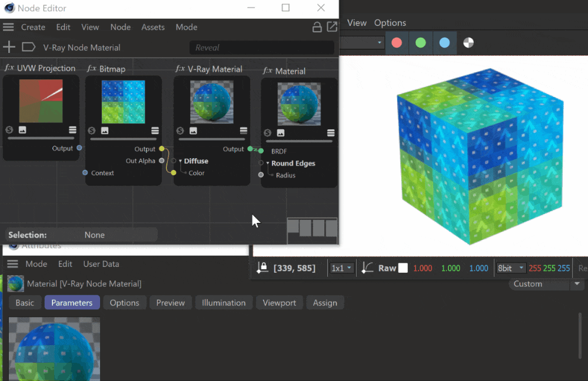The image size is (588, 381).
Task: Open the Bitmap node menu icon
Action: 155,131
